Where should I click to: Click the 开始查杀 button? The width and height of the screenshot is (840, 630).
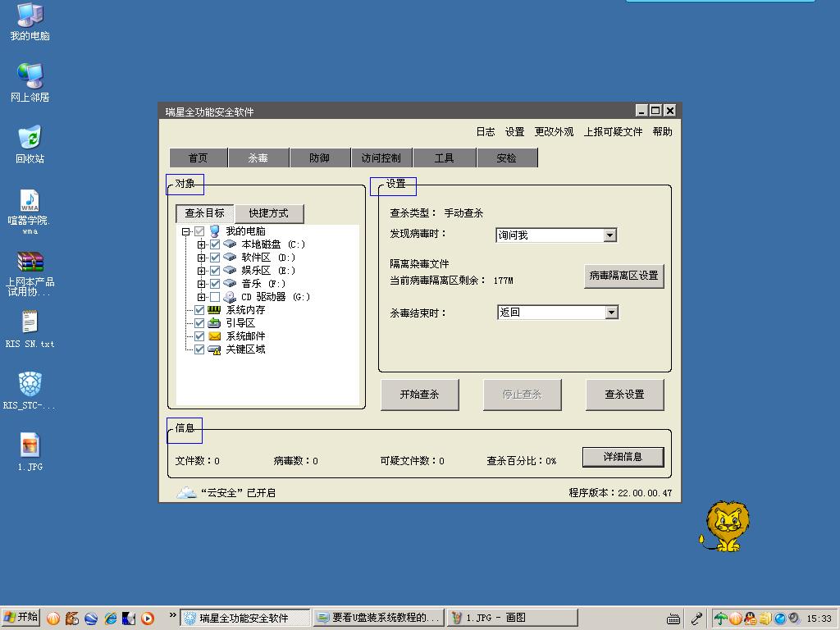[419, 395]
